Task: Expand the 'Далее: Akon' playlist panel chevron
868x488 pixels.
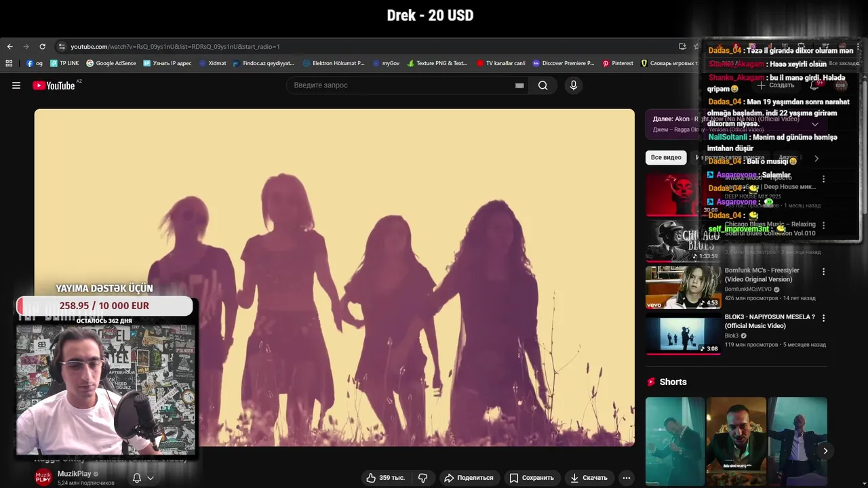Action: [815, 124]
